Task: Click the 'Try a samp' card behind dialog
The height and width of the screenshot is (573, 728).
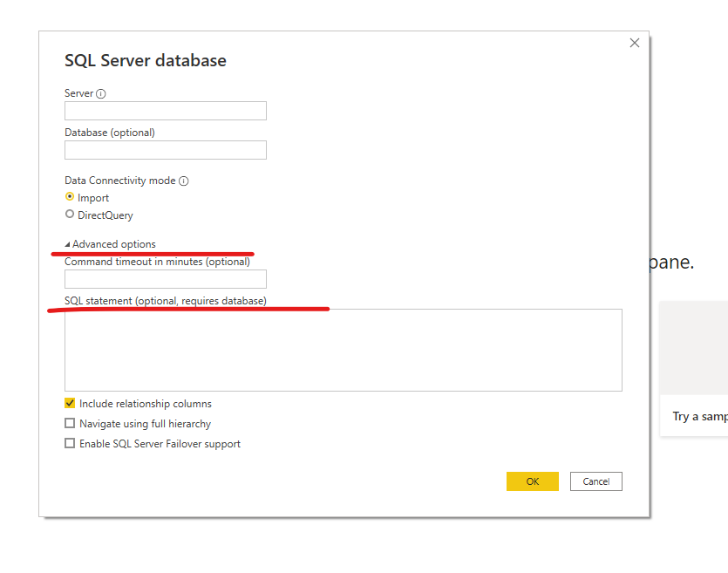Action: (694, 368)
